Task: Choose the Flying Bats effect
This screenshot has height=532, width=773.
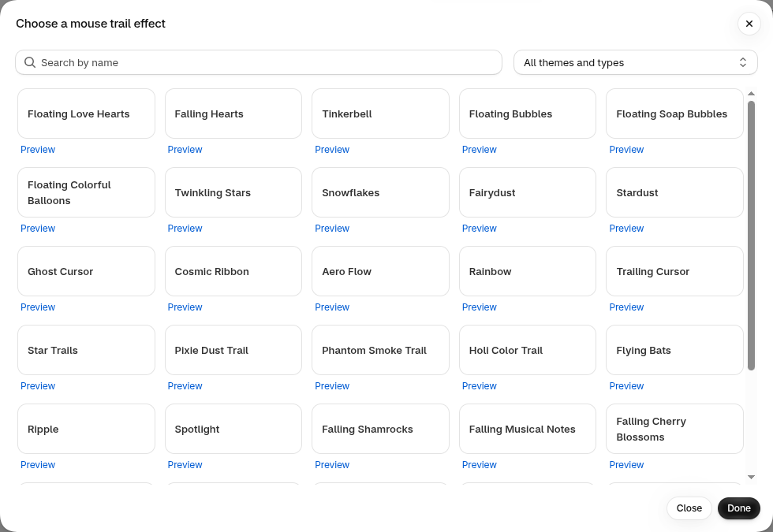Action: point(674,350)
